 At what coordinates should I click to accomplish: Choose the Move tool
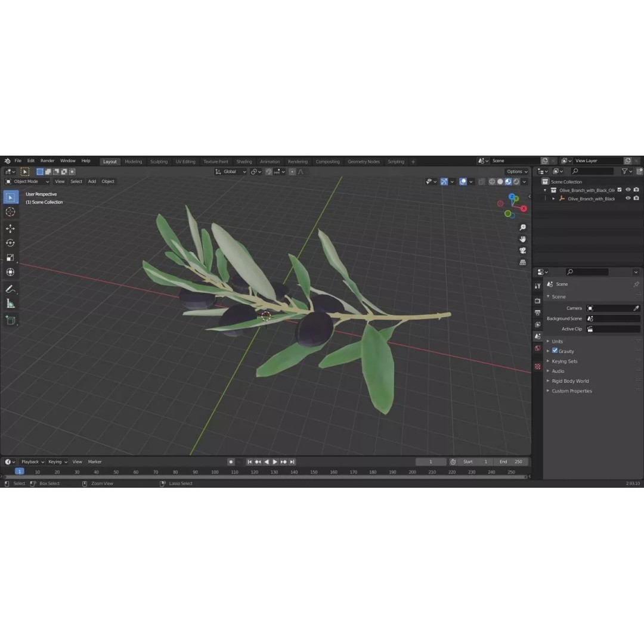click(11, 228)
